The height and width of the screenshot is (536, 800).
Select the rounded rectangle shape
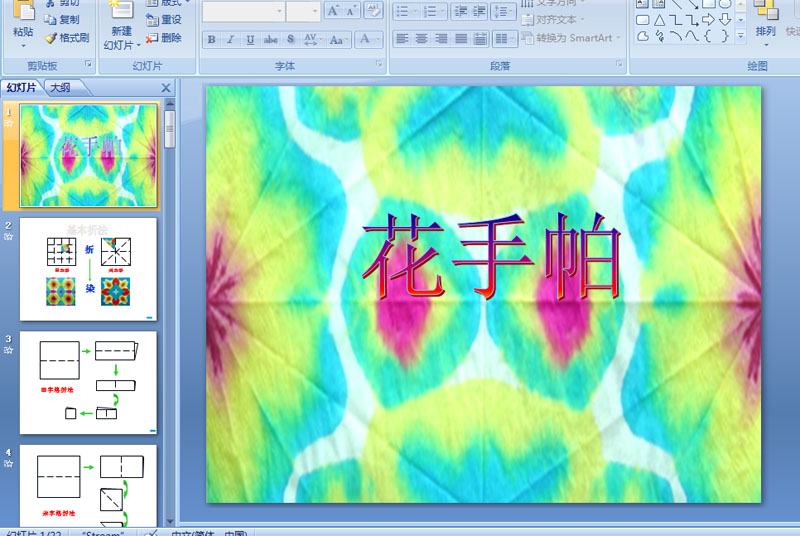643,20
